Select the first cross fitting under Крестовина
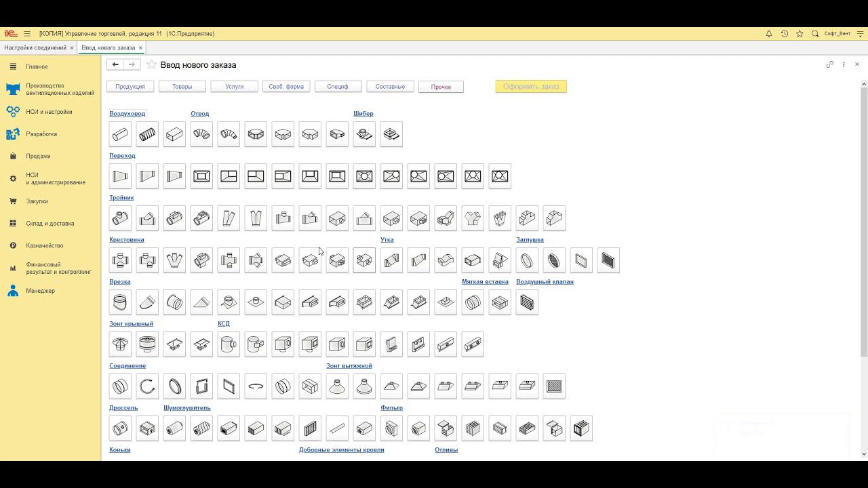868x488 pixels. coord(120,260)
